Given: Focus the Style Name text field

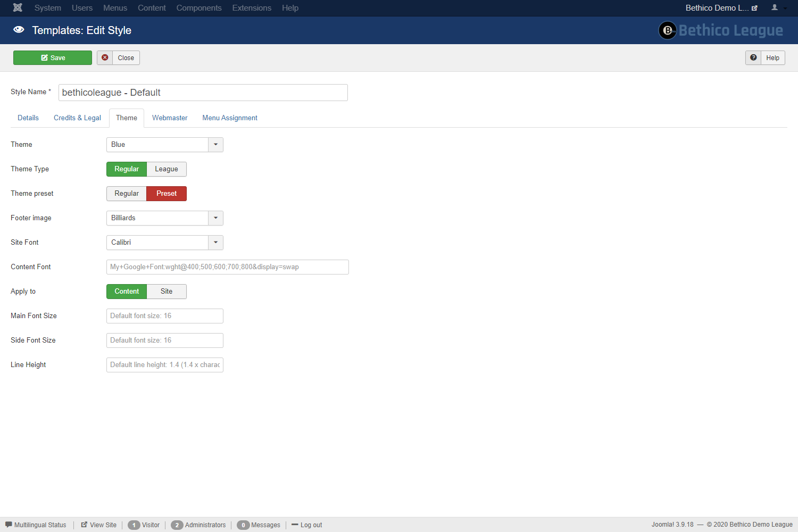Looking at the screenshot, I should coord(203,93).
